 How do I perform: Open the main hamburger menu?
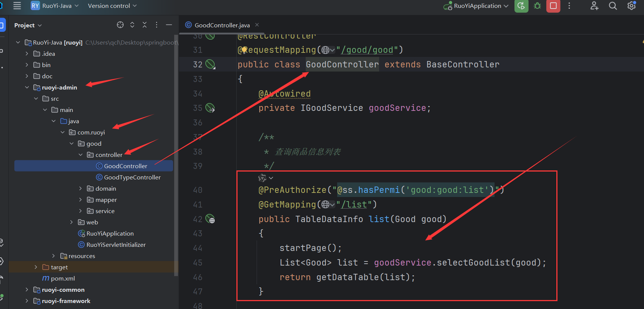click(x=17, y=6)
